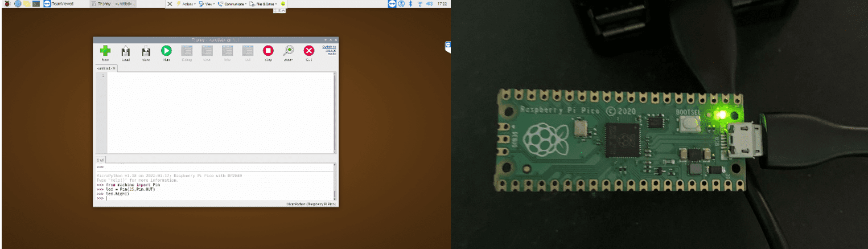Open the TeamViewer Files & Extras dropdown
The width and height of the screenshot is (868, 249).
point(264,3)
